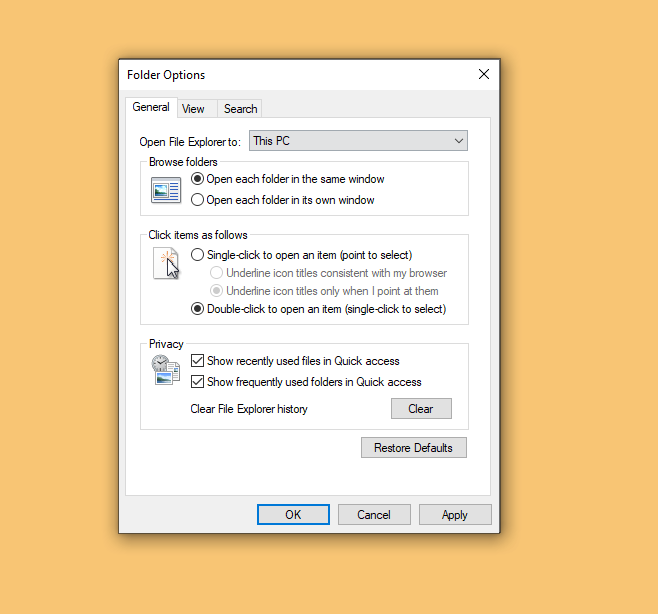This screenshot has width=658, height=614.
Task: Click the 'Privacy' group label
Action: [x=166, y=344]
